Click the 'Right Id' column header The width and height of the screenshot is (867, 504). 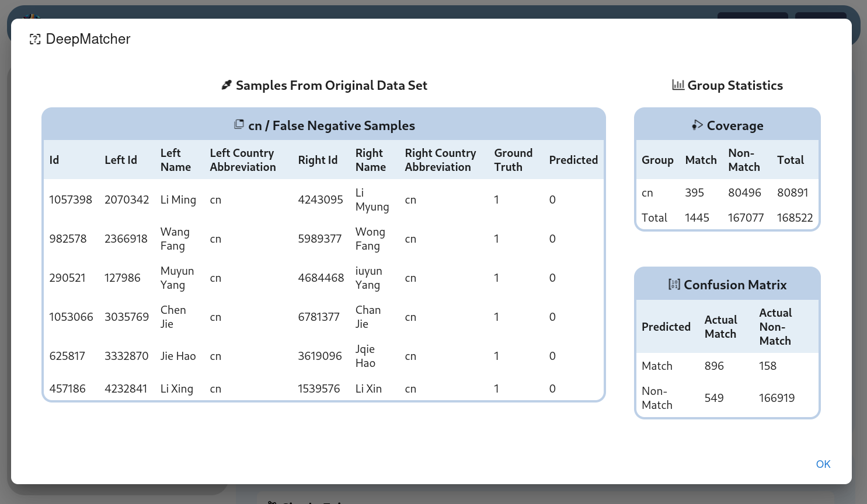click(x=318, y=160)
